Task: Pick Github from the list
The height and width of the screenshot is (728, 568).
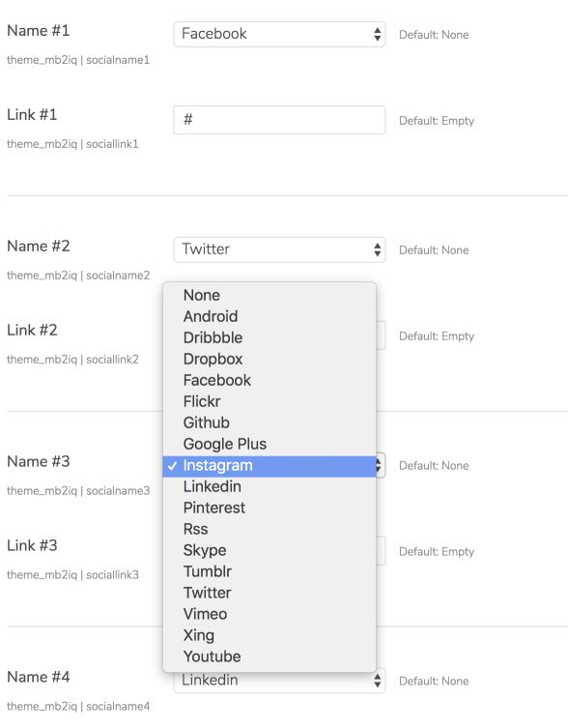Action: click(x=270, y=422)
